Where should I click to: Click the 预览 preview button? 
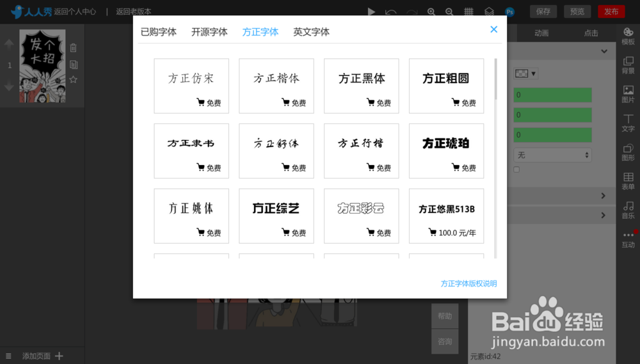coord(577,12)
